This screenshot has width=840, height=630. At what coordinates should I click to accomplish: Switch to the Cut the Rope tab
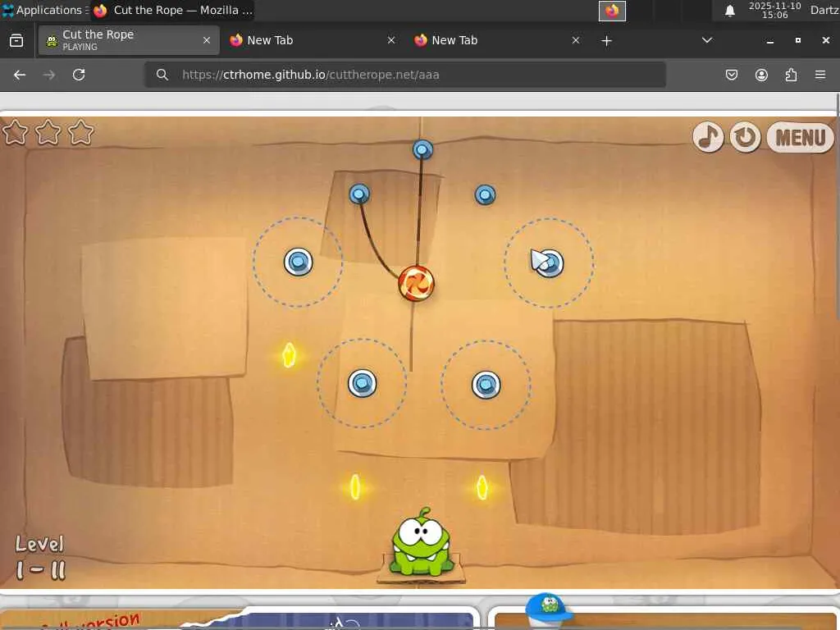pyautogui.click(x=129, y=40)
